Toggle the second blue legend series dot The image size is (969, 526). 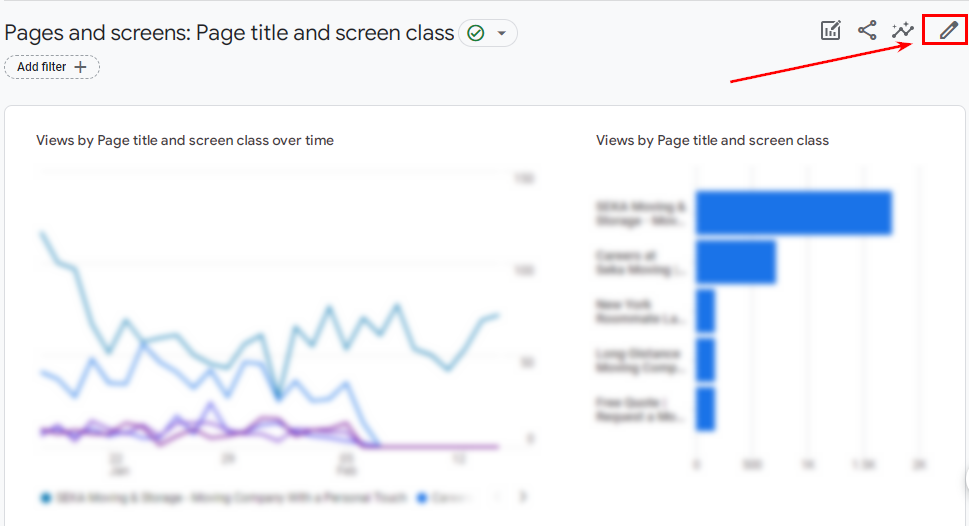pos(422,498)
